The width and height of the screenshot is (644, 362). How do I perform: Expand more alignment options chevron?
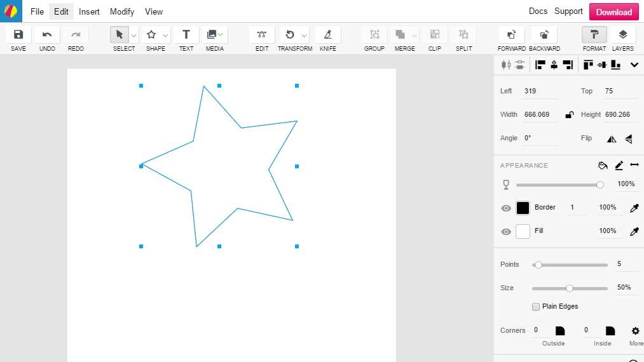pyautogui.click(x=634, y=65)
